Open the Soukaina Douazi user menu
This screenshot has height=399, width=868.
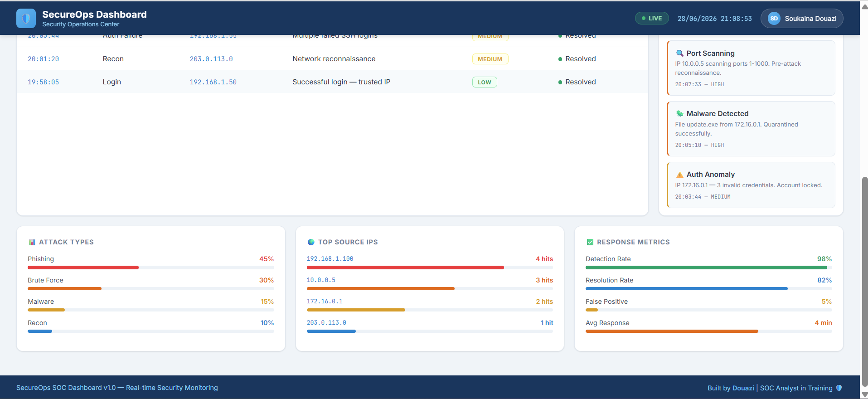tap(802, 19)
